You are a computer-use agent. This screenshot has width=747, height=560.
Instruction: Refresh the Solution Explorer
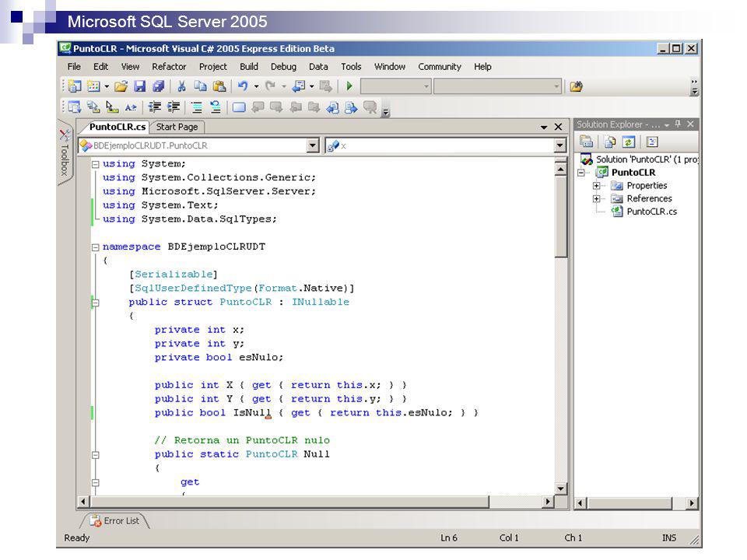click(x=629, y=142)
